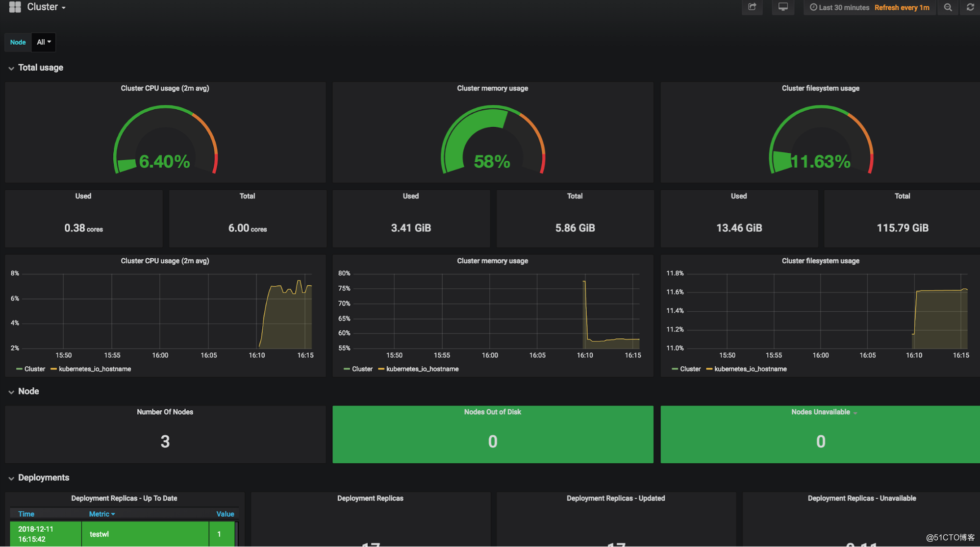Open Cluster memory usage graph panel title

coord(492,261)
